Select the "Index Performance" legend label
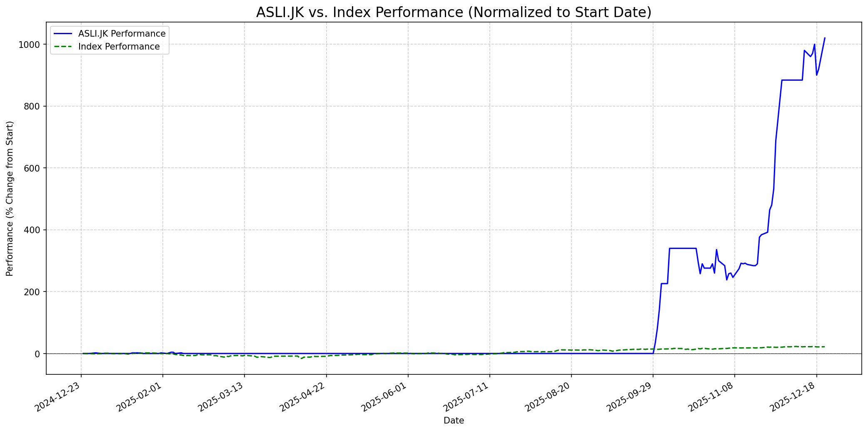 point(119,47)
